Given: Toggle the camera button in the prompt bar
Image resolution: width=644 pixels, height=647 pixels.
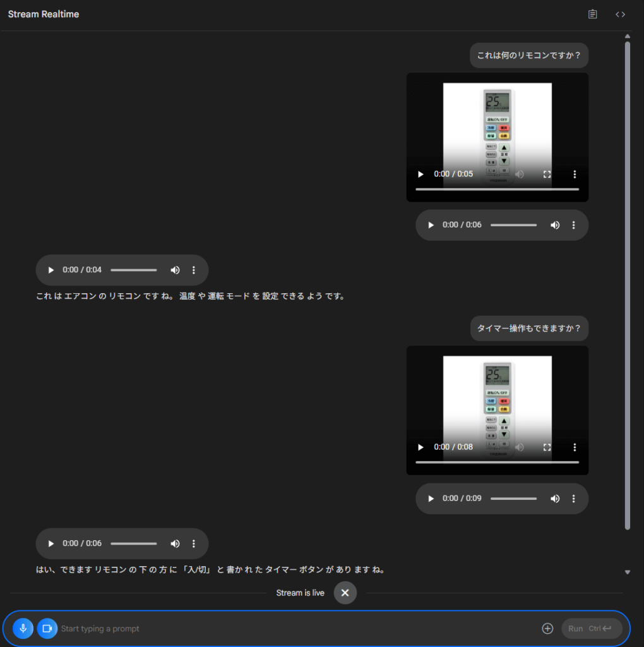Looking at the screenshot, I should [47, 629].
